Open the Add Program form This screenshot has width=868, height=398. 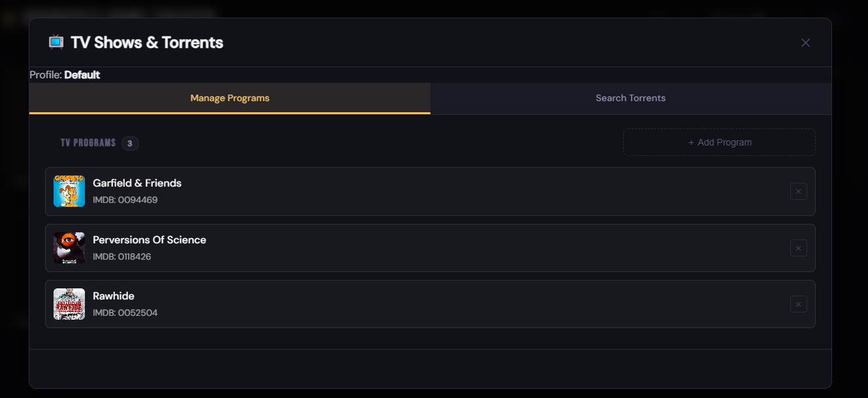pos(719,142)
